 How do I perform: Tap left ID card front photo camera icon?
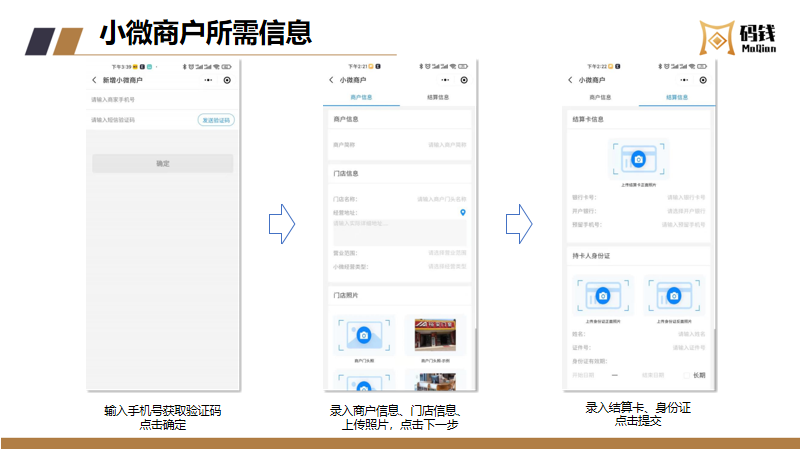(x=603, y=296)
